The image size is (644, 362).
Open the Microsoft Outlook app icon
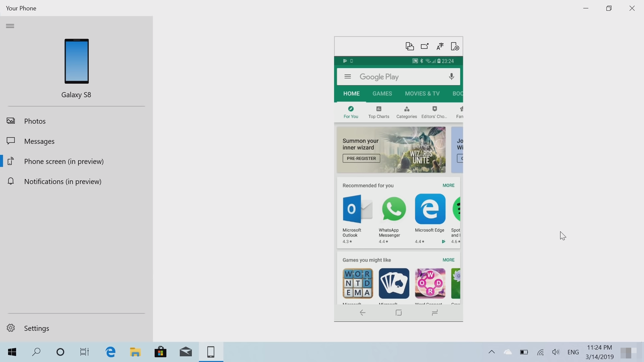click(x=357, y=209)
